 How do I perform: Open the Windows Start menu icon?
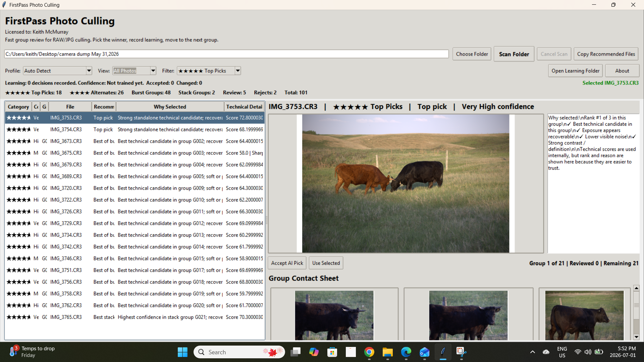(x=182, y=352)
